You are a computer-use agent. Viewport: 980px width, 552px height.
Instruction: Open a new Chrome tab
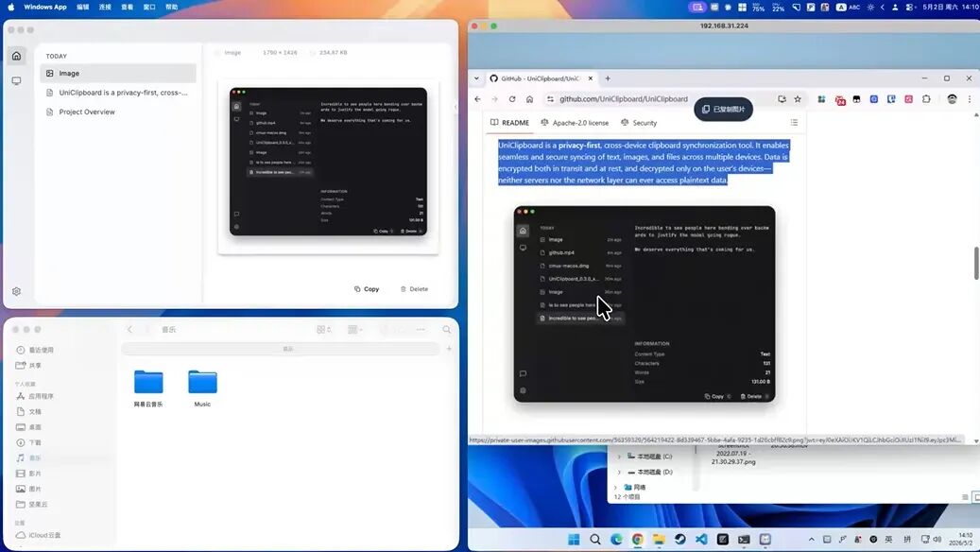pyautogui.click(x=608, y=78)
